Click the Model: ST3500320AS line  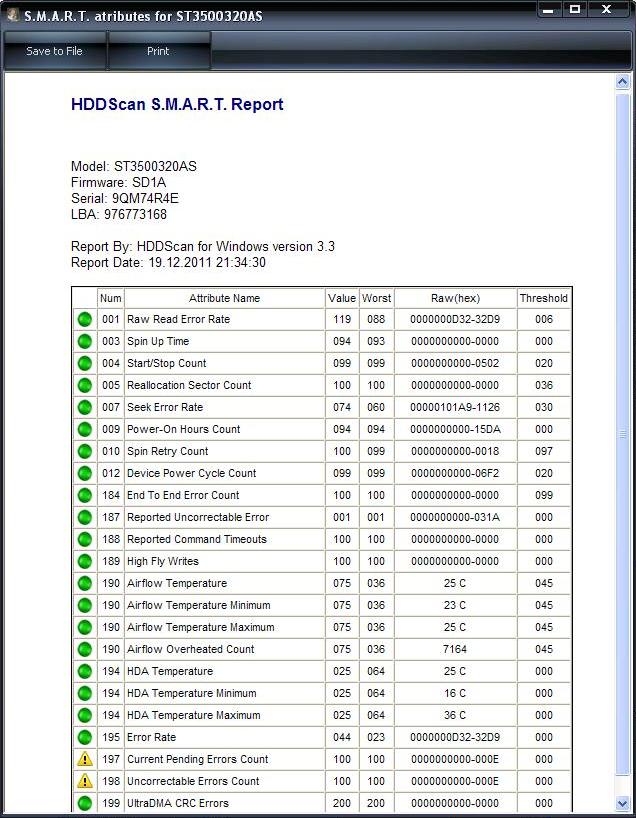[134, 166]
